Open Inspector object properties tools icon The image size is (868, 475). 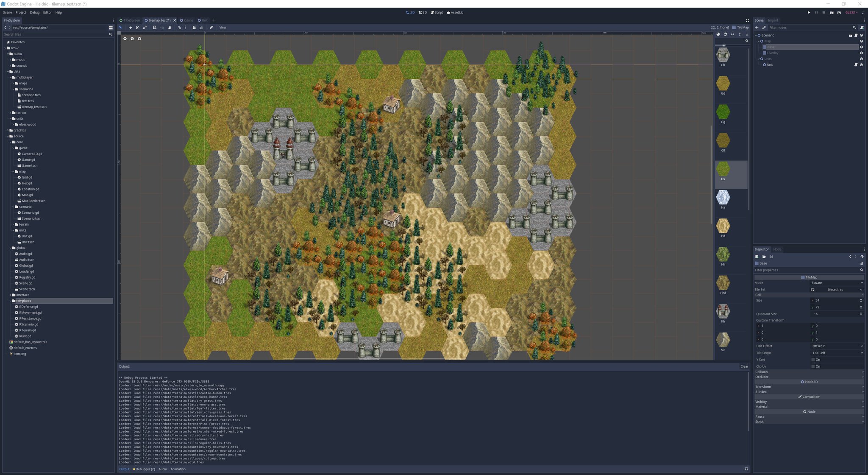pyautogui.click(x=862, y=263)
